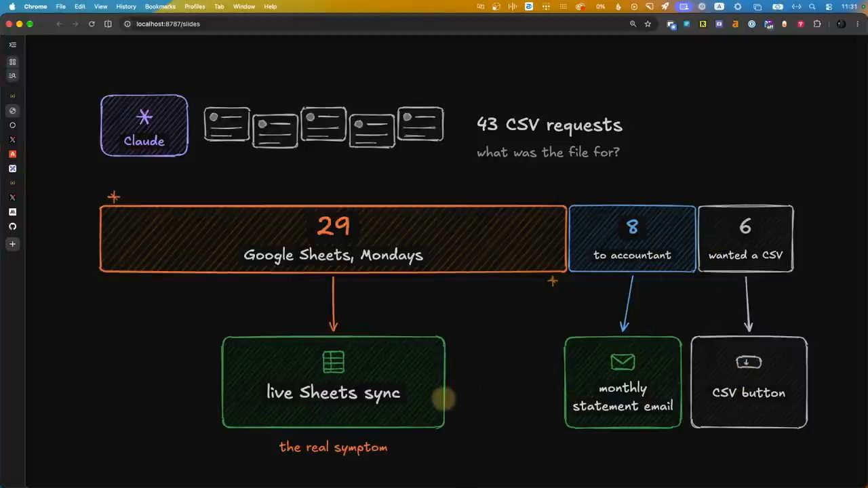Open the Chrome profile avatar
This screenshot has height=488, width=868.
point(841,24)
